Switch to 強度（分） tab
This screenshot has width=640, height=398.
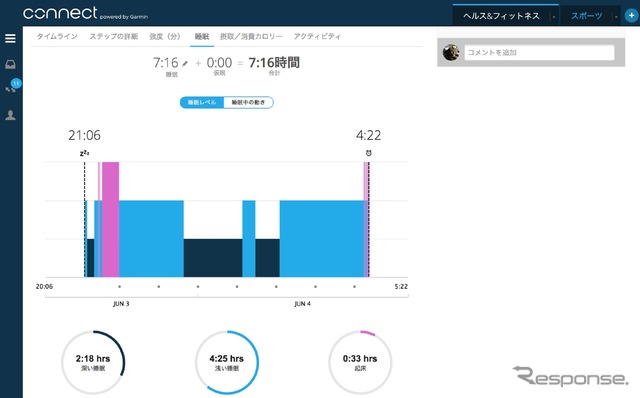[x=164, y=36]
